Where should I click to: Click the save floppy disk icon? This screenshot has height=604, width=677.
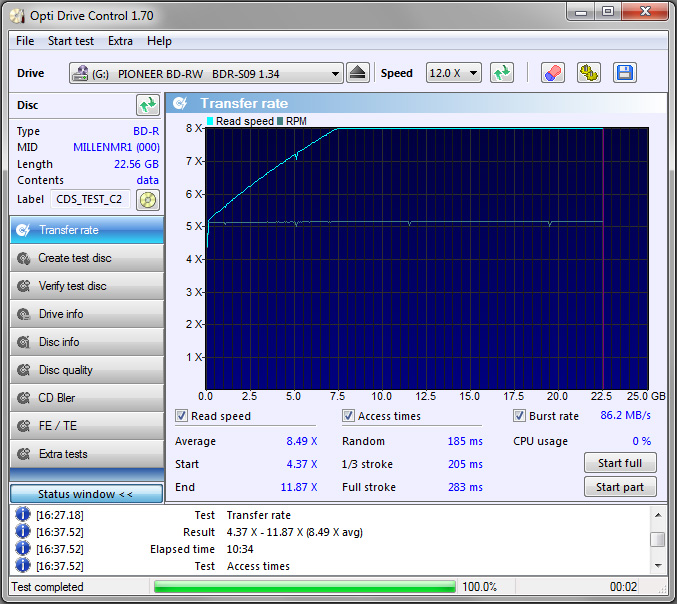click(x=625, y=73)
